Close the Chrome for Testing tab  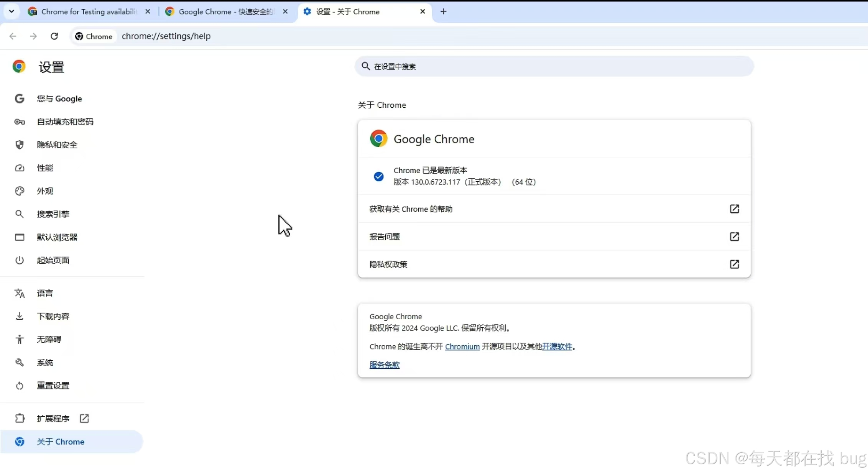pyautogui.click(x=148, y=11)
